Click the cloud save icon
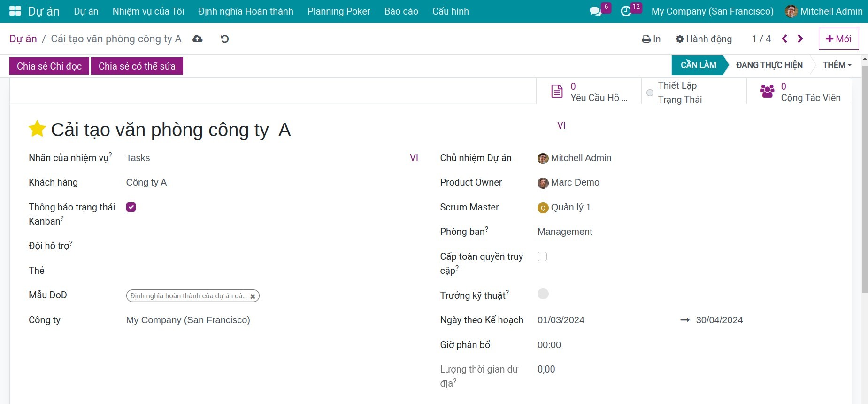The height and width of the screenshot is (404, 868). [x=198, y=39]
